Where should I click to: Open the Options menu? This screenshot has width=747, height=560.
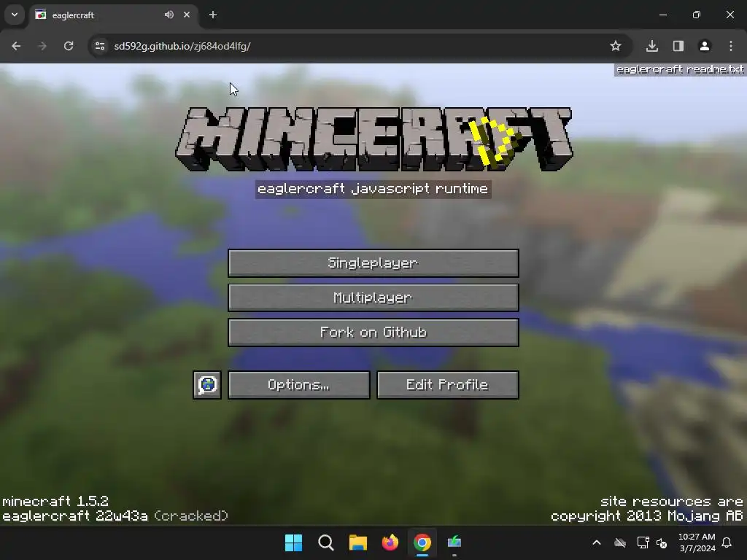pyautogui.click(x=298, y=385)
